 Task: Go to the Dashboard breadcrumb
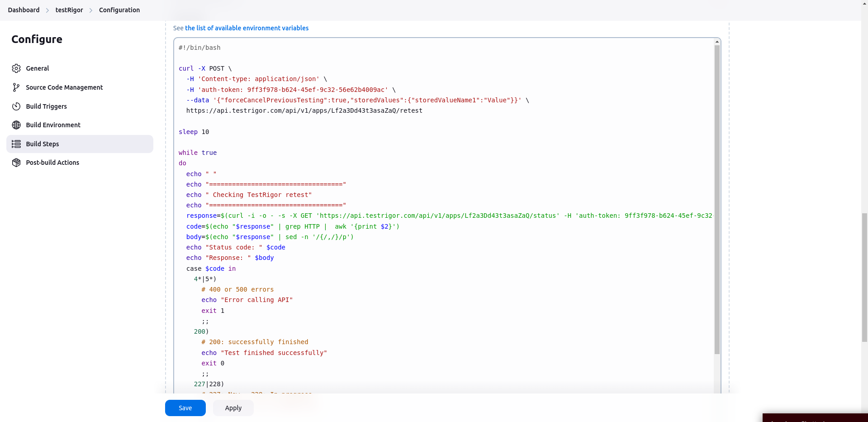point(24,10)
